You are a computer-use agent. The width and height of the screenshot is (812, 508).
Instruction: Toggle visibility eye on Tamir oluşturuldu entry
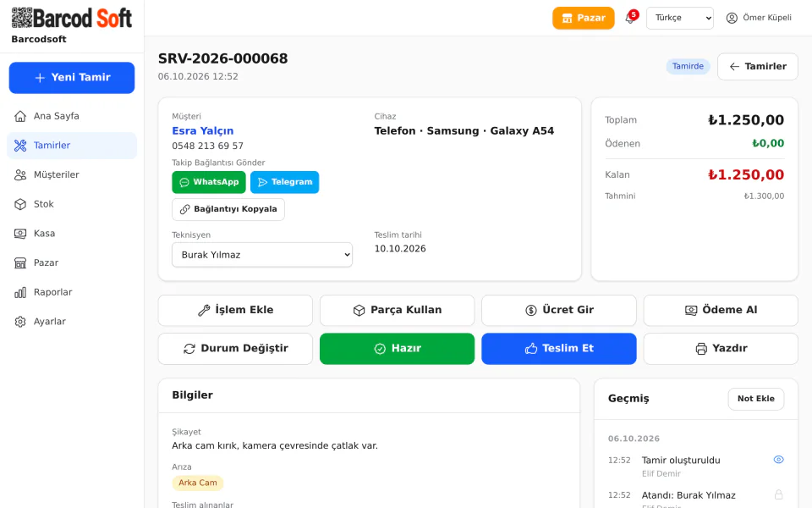pos(778,460)
